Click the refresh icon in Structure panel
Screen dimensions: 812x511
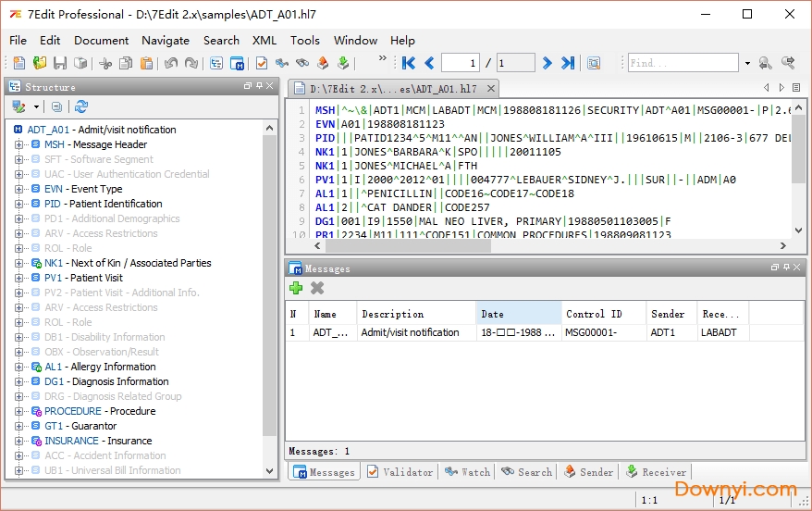tap(81, 107)
